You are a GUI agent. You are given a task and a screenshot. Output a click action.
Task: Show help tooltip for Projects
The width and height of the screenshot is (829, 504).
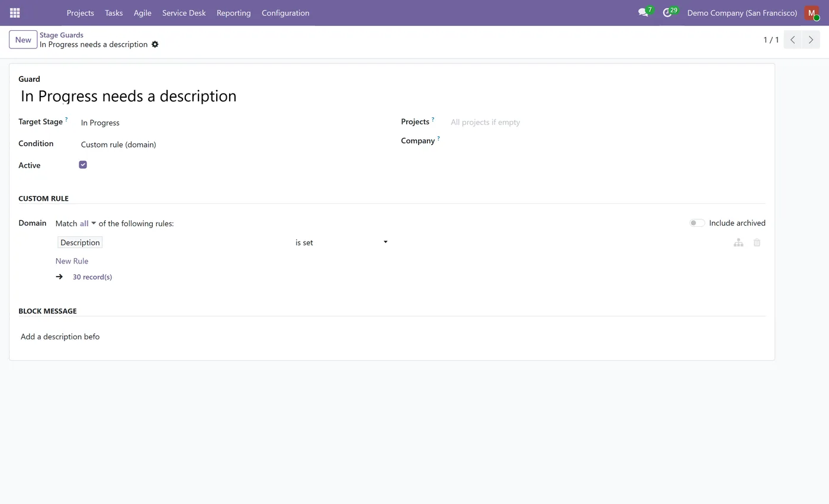click(x=433, y=120)
